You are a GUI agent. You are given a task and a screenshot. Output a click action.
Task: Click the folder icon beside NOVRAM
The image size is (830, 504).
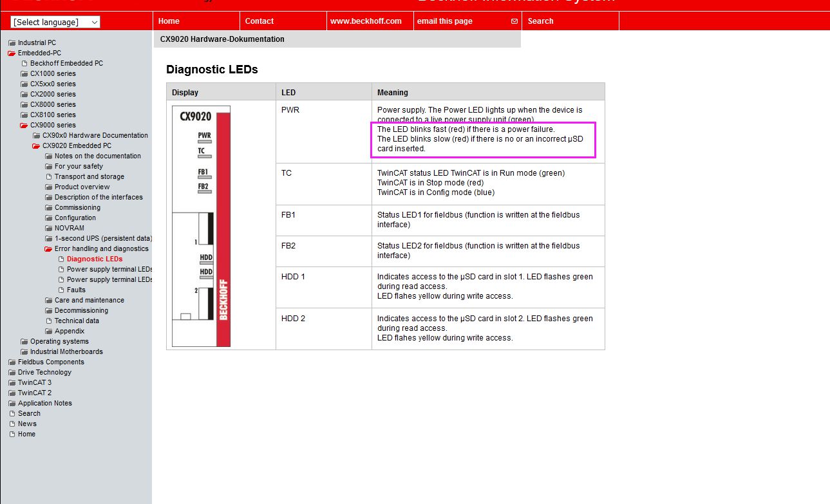pos(48,229)
